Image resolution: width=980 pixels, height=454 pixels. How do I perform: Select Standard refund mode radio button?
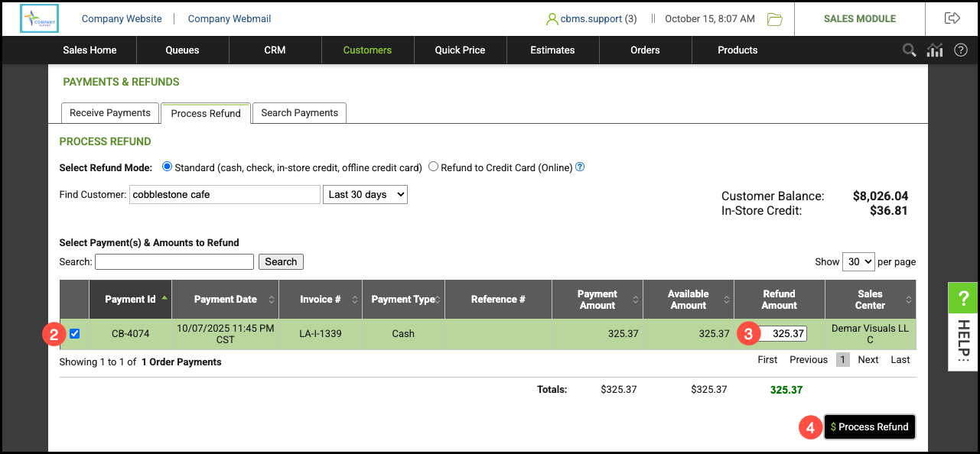[x=168, y=167]
